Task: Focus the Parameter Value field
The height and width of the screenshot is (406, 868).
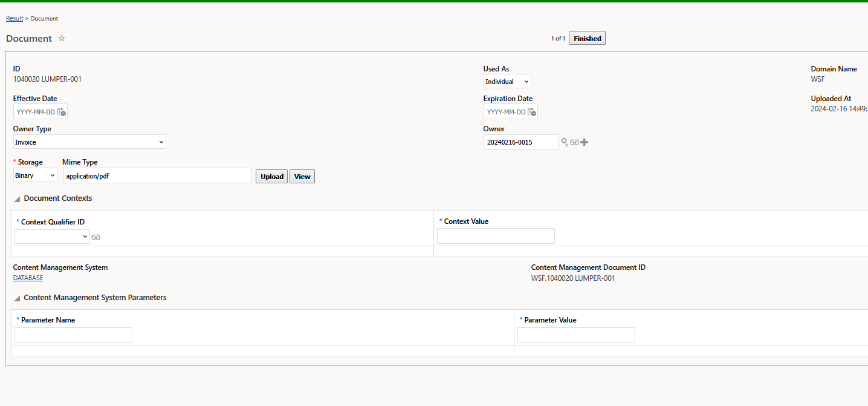Action: click(x=576, y=335)
